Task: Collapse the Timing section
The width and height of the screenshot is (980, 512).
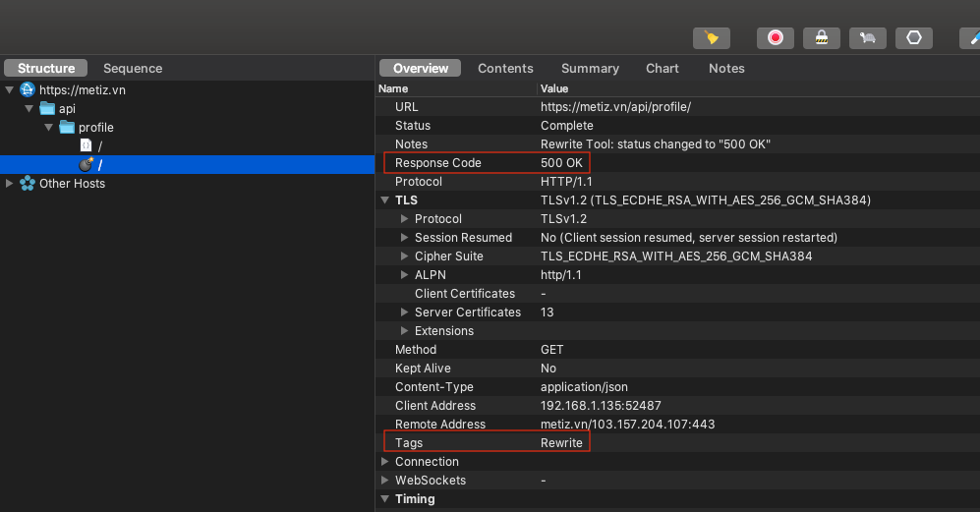Action: coord(385,499)
